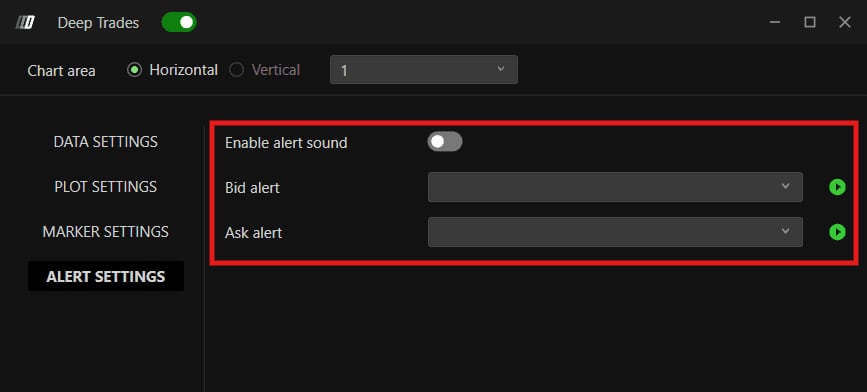
Task: Click the Deep Trades title text
Action: (98, 23)
